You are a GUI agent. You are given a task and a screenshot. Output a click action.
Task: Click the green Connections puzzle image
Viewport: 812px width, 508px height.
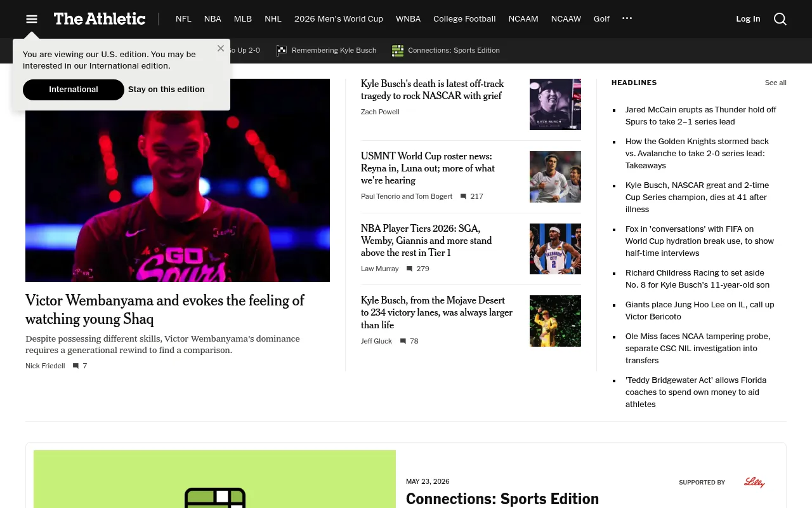tap(214, 479)
